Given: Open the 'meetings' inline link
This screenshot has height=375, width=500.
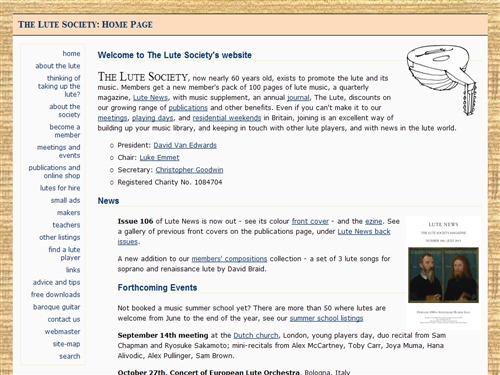Looking at the screenshot, I should (x=112, y=118).
